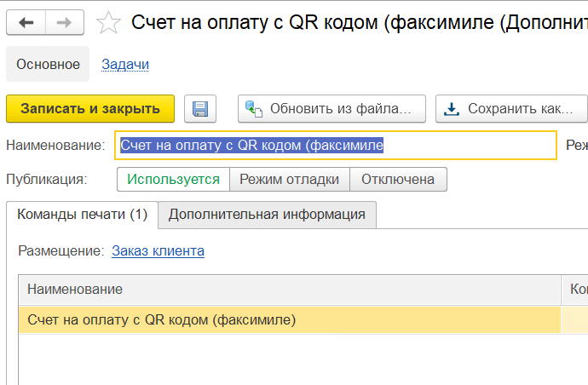This screenshot has height=385, width=588.
Task: Click the back navigation arrow
Action: coord(26,23)
